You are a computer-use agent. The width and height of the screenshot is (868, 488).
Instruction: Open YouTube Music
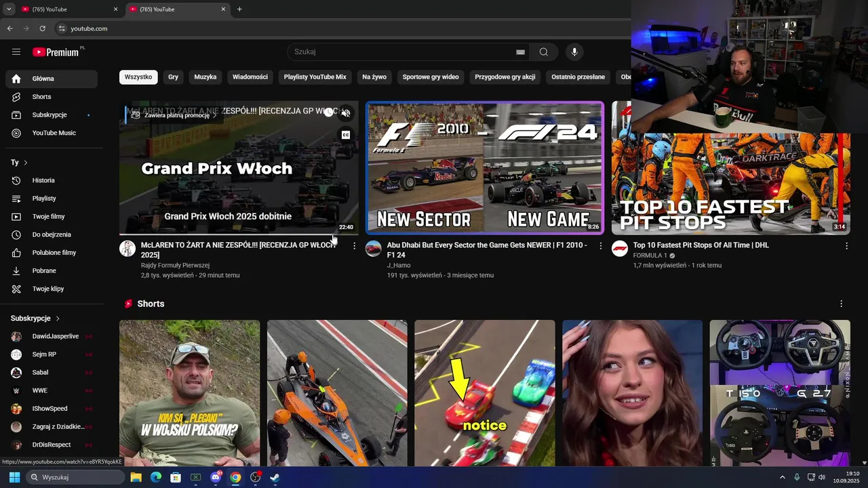52,133
